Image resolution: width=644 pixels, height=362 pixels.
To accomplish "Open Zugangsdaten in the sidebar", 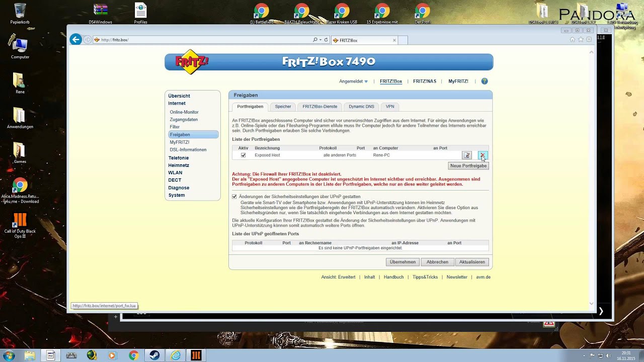I will pos(184,120).
